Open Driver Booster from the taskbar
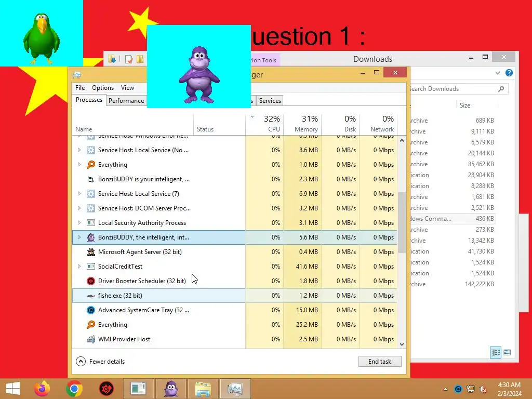The image size is (532, 399). (106, 389)
